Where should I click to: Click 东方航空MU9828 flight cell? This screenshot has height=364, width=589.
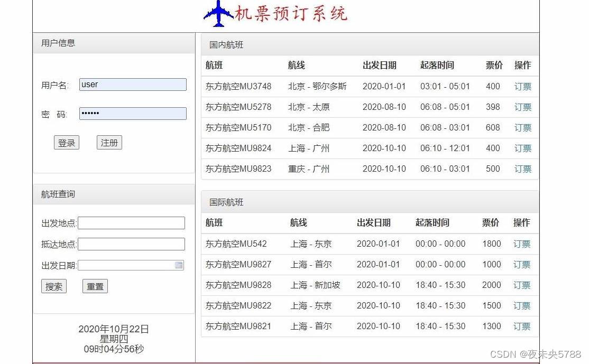click(x=238, y=285)
